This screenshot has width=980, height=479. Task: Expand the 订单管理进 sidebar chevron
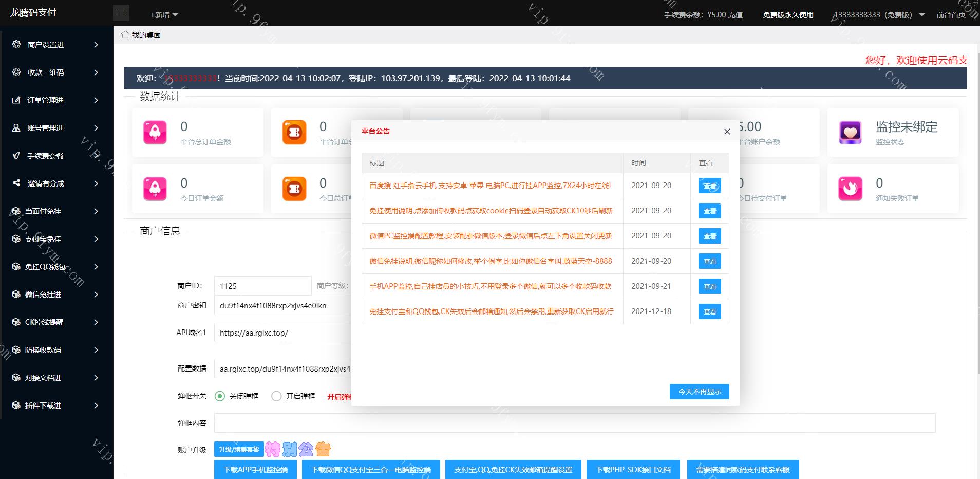(x=96, y=100)
